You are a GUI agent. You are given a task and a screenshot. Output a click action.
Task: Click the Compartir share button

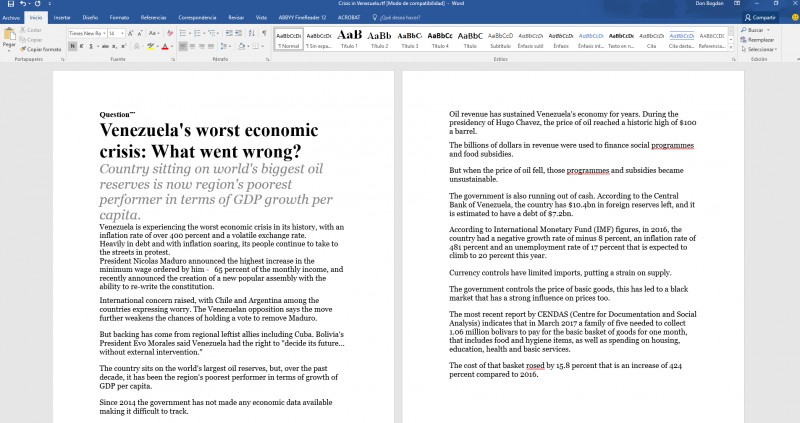(760, 17)
